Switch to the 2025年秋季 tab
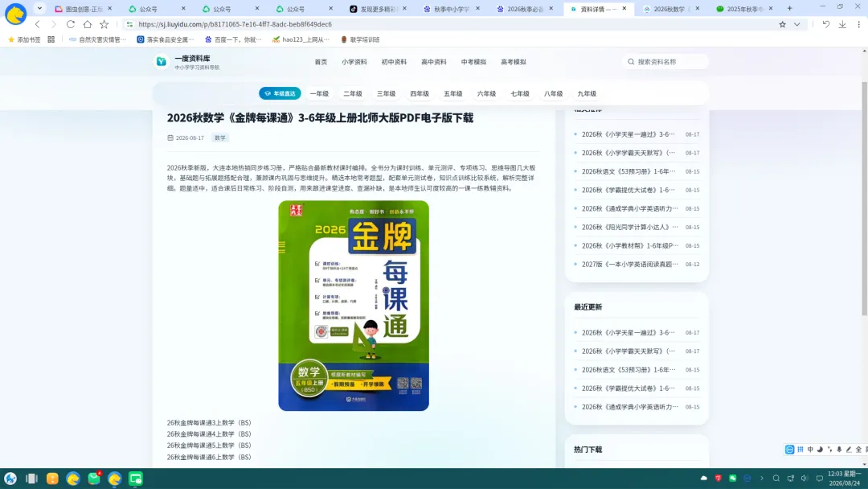Screen dimensions: 868x489 tap(744, 9)
